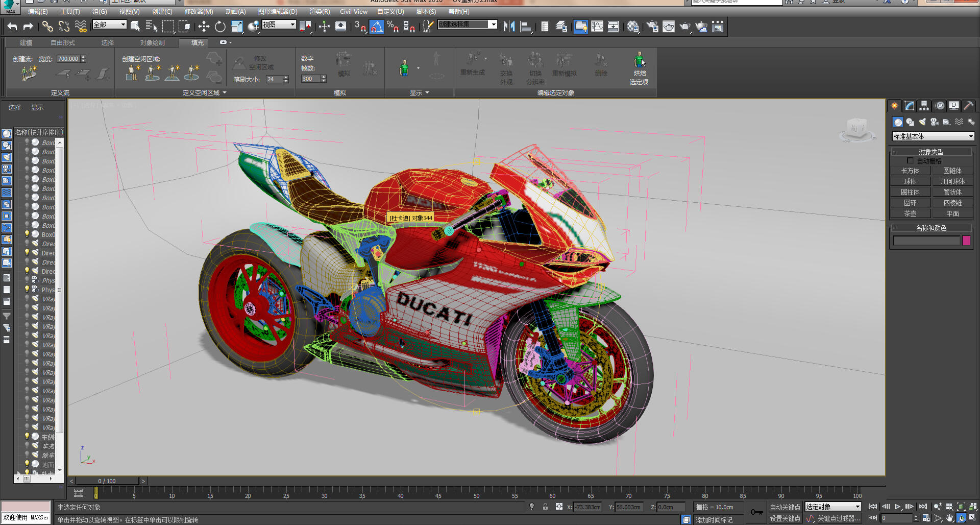Image resolution: width=980 pixels, height=525 pixels.
Task: Toggle the highlighted Layer Explorer toolbar button
Action: coord(580,27)
